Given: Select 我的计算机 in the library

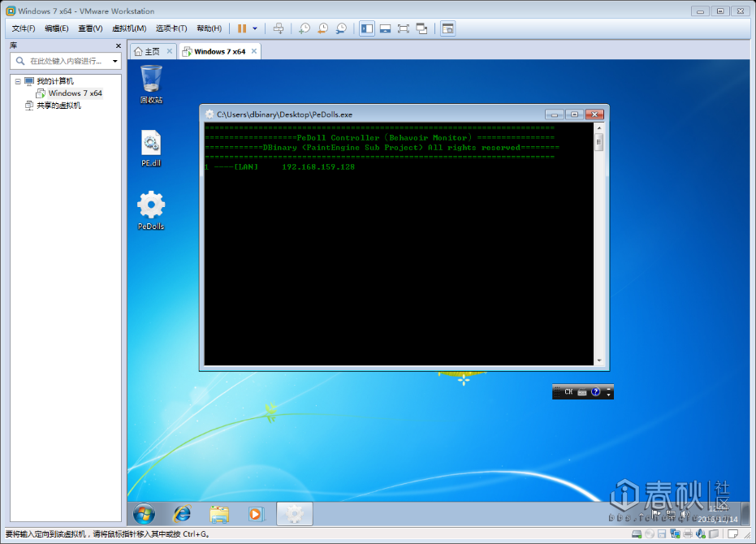Looking at the screenshot, I should (55, 81).
